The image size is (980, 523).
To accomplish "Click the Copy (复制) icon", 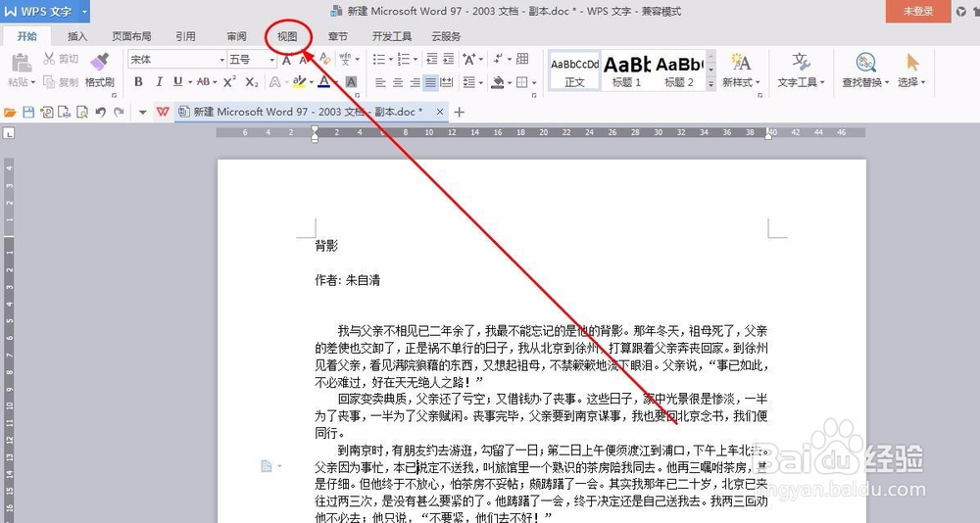I will (x=49, y=82).
